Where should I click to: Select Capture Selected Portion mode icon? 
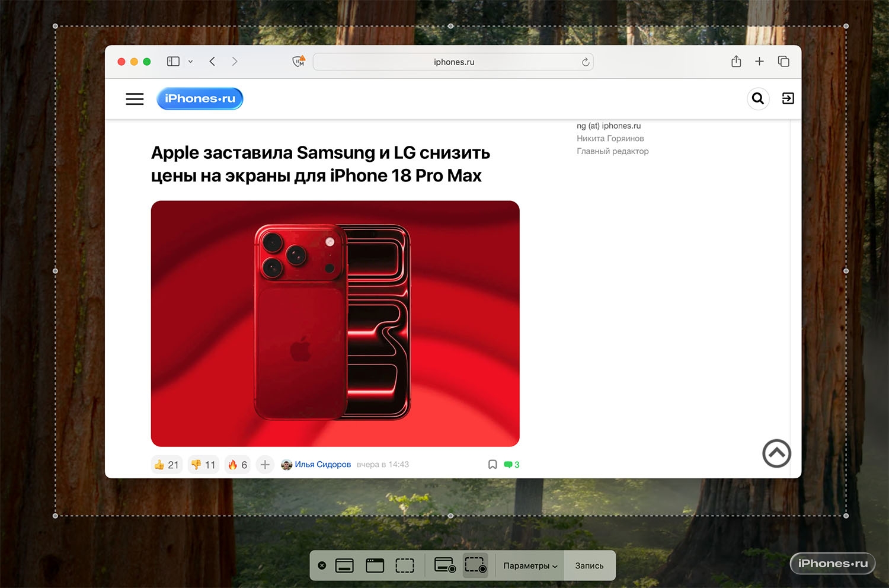[405, 565]
